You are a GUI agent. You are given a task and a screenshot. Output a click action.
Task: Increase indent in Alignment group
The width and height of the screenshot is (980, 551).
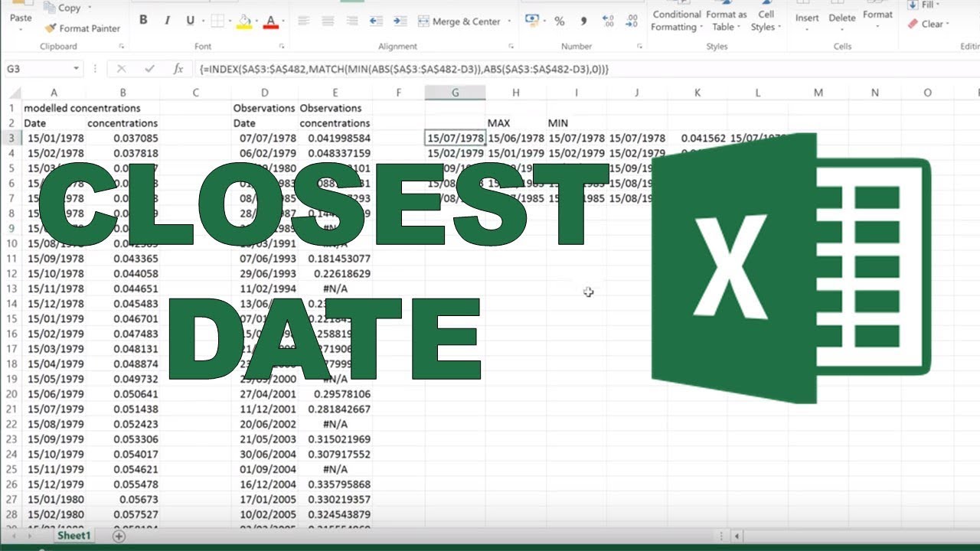pyautogui.click(x=400, y=21)
